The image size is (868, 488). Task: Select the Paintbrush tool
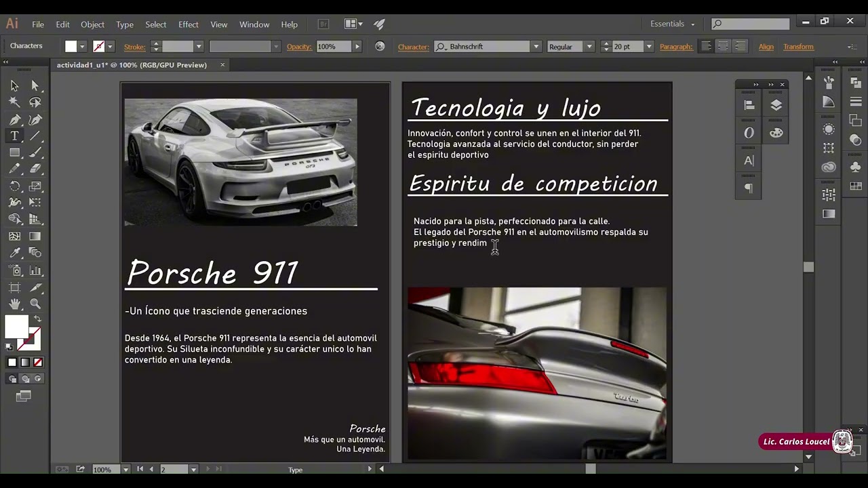(x=35, y=152)
